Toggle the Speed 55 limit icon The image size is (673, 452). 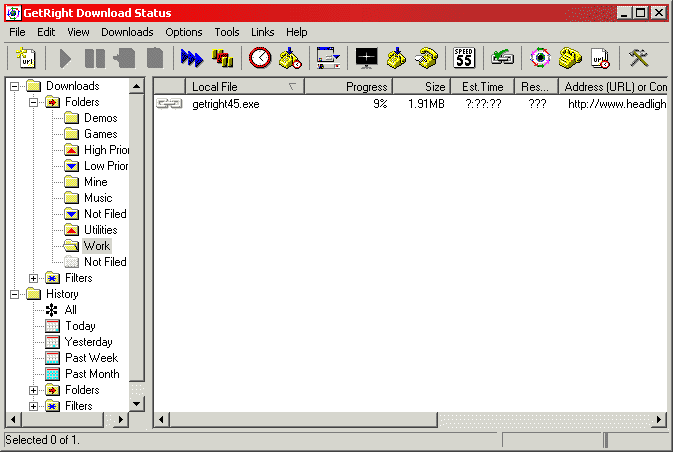(464, 58)
